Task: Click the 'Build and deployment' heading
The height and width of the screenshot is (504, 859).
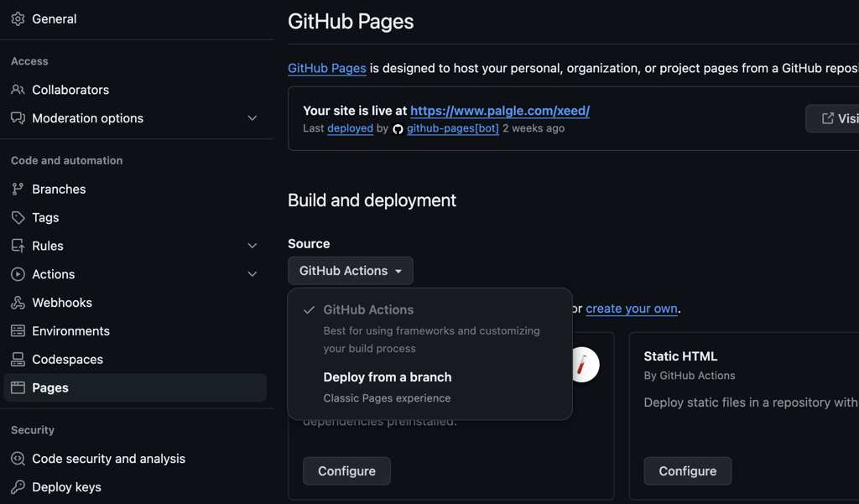Action: pyautogui.click(x=372, y=200)
